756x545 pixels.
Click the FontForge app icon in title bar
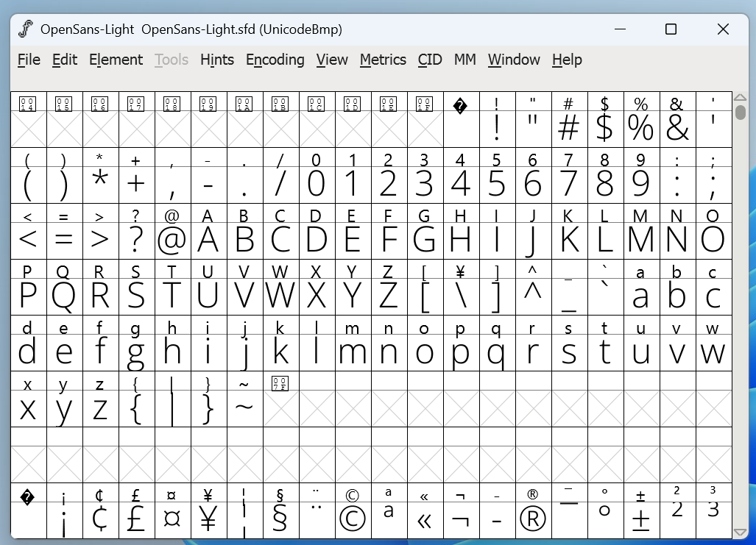(x=27, y=29)
